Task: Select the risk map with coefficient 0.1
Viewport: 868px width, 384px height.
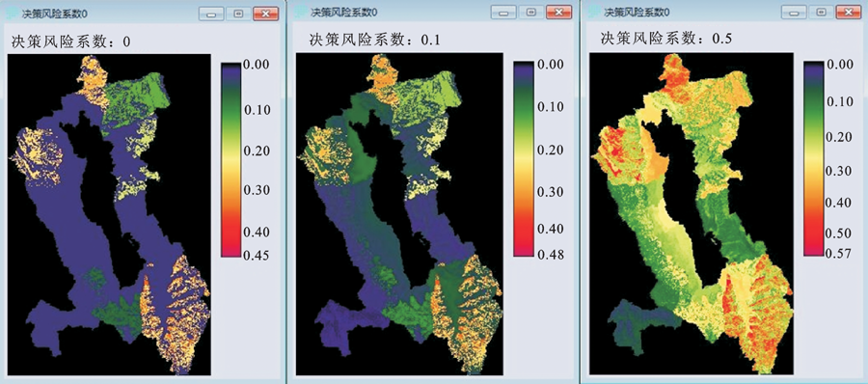Action: click(399, 214)
